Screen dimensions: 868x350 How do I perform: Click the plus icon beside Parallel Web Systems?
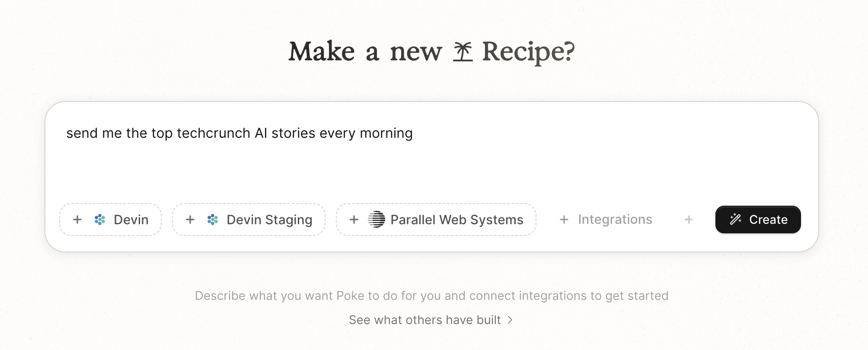tap(354, 220)
